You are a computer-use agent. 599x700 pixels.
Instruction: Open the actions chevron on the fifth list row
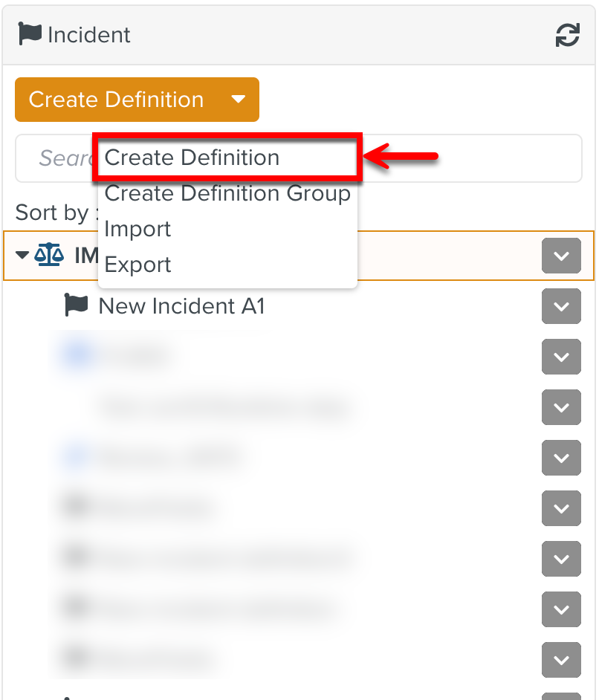[561, 458]
